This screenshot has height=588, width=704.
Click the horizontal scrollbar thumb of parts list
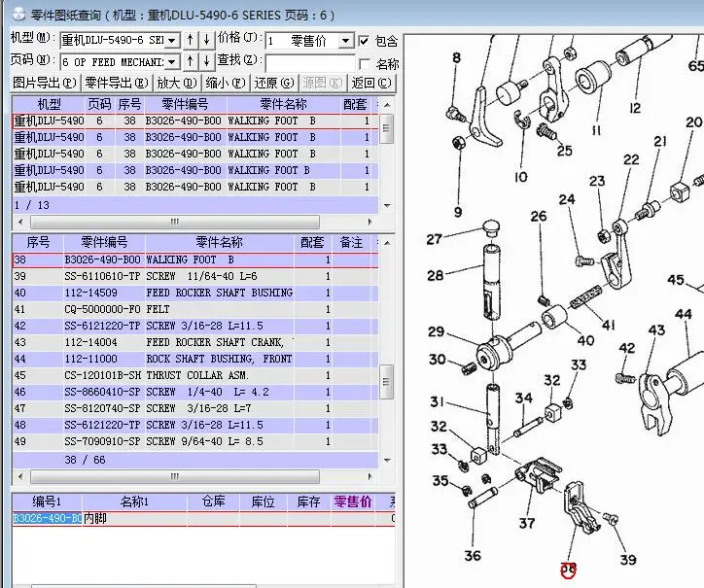(175, 476)
